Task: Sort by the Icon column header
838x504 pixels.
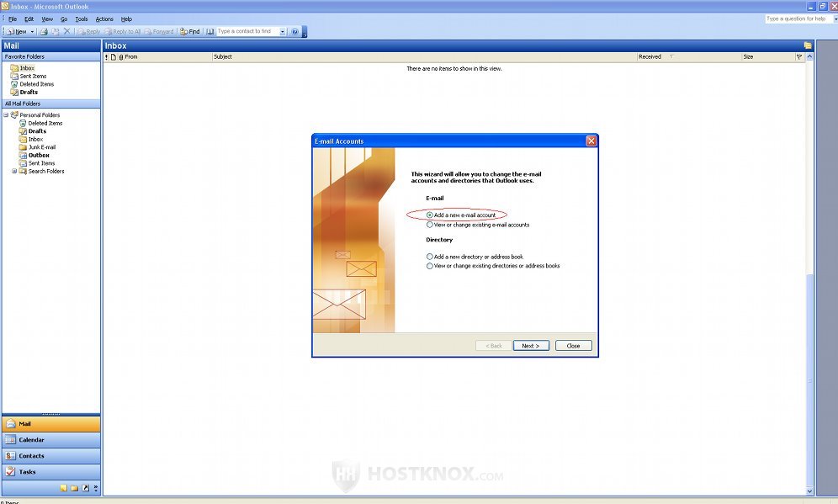Action: (x=114, y=56)
